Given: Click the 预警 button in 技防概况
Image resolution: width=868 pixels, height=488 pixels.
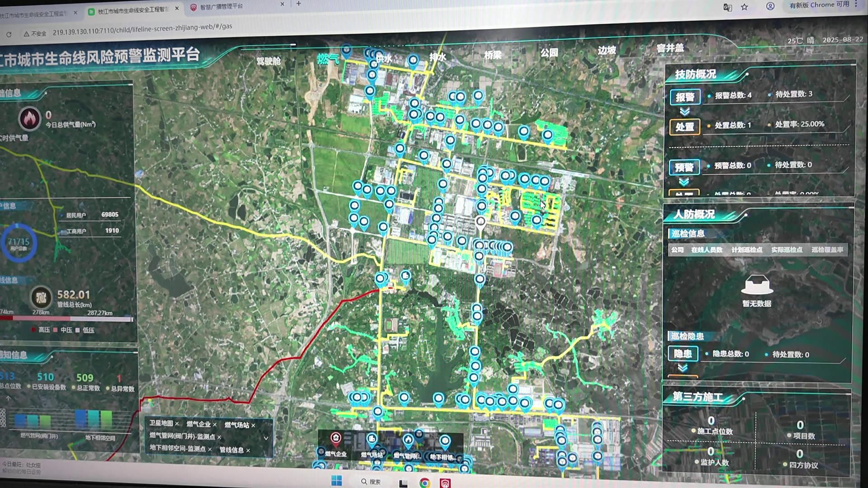Looking at the screenshot, I should click(684, 167).
